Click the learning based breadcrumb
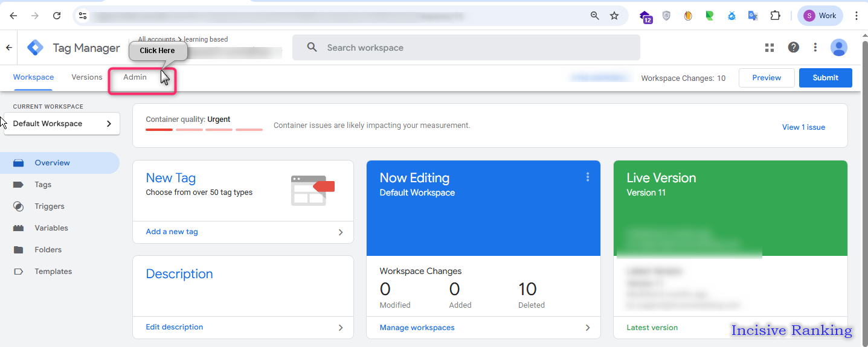Image resolution: width=868 pixels, height=347 pixels. tap(206, 39)
